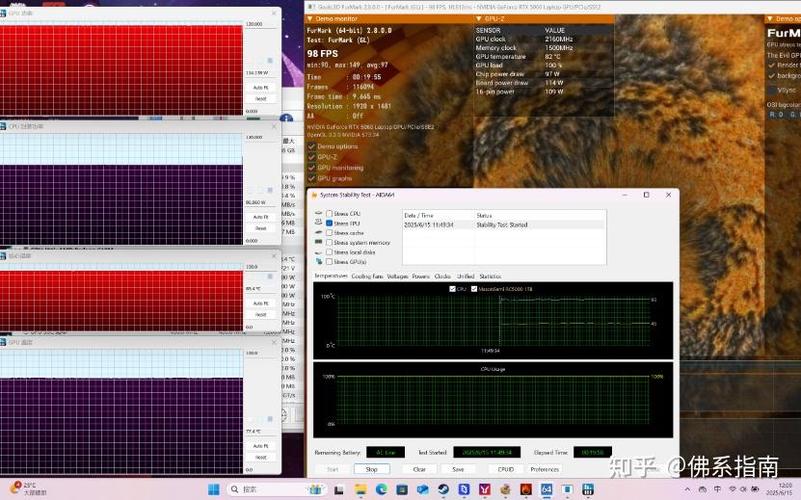Click the Windows Start button in taskbar
Image resolution: width=801 pixels, height=500 pixels.
213,489
